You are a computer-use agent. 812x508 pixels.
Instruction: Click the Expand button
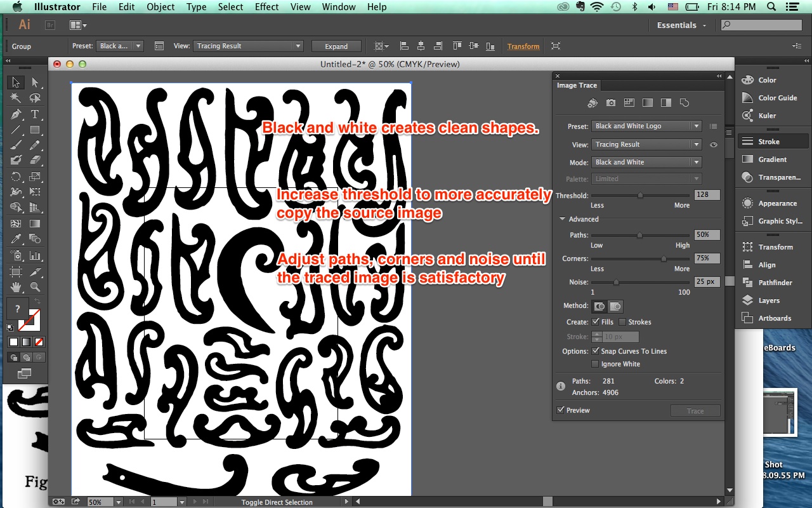point(336,46)
